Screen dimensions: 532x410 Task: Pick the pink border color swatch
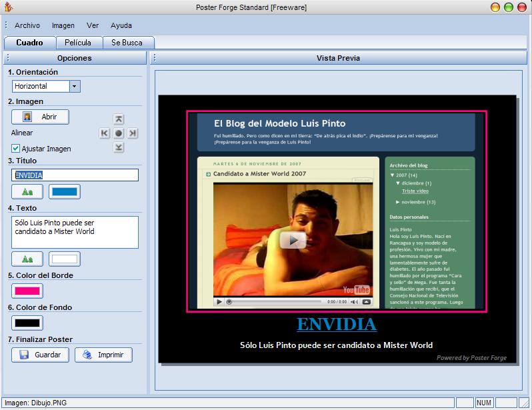point(27,291)
